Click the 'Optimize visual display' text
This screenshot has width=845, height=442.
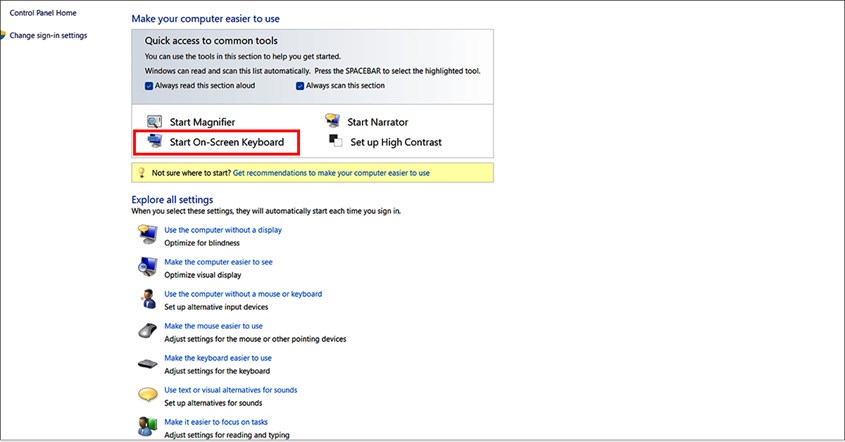203,275
